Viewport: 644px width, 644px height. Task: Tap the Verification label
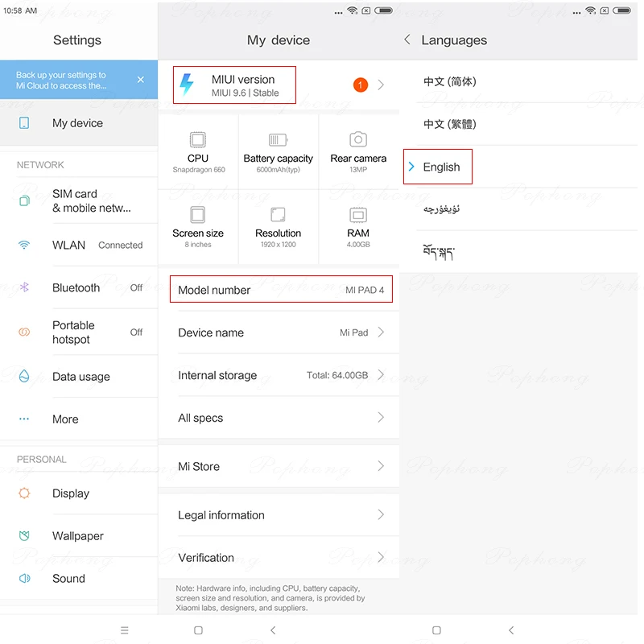tap(206, 557)
